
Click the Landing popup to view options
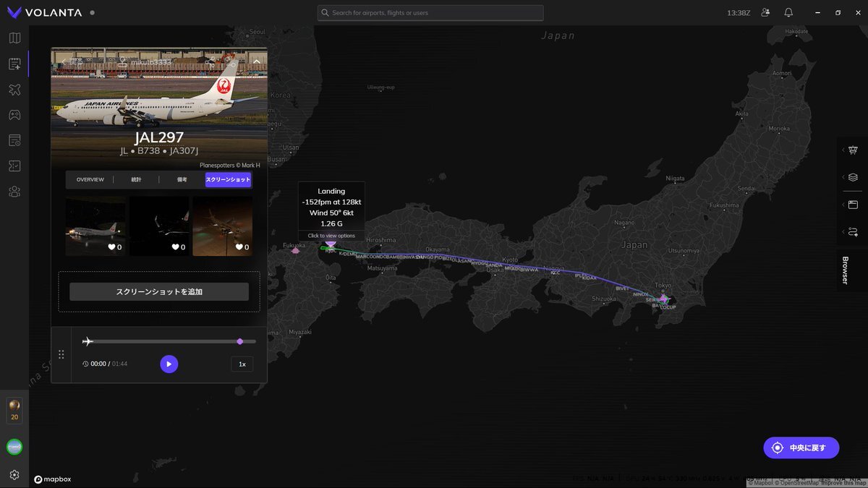click(331, 211)
